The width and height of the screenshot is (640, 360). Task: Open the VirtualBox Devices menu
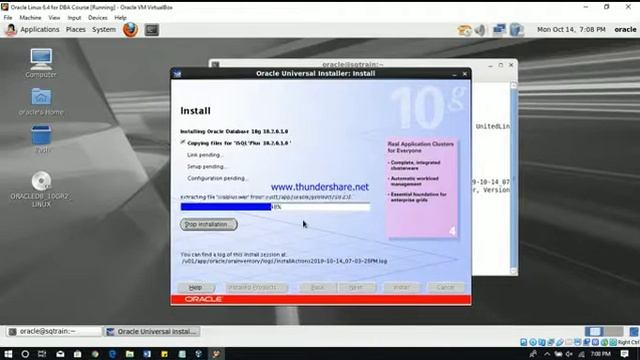click(x=98, y=18)
